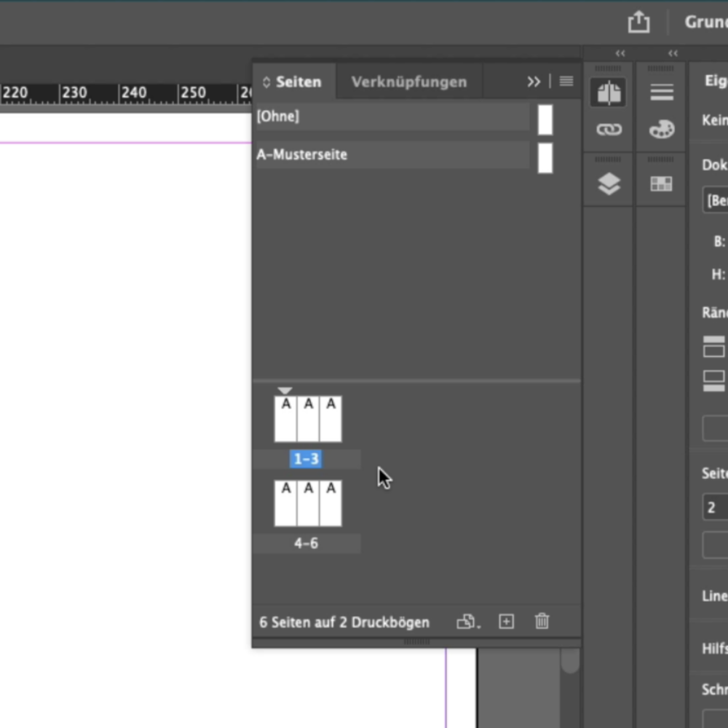The width and height of the screenshot is (728, 728).
Task: Select spread thumbnail for pages 4-6
Action: 308,503
